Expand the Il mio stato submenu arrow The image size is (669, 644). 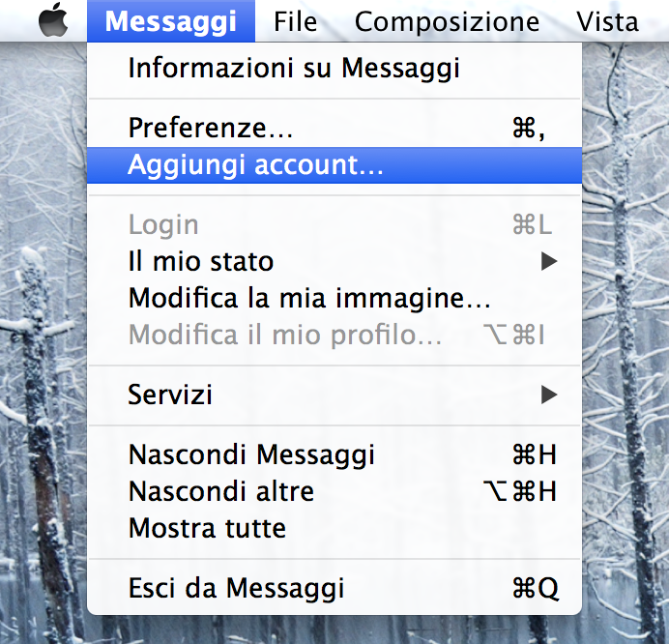click(549, 261)
